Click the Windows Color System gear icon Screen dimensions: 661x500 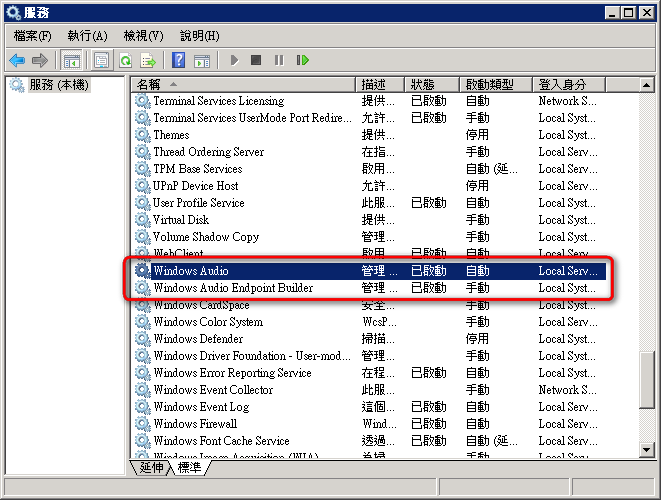pyautogui.click(x=142, y=322)
